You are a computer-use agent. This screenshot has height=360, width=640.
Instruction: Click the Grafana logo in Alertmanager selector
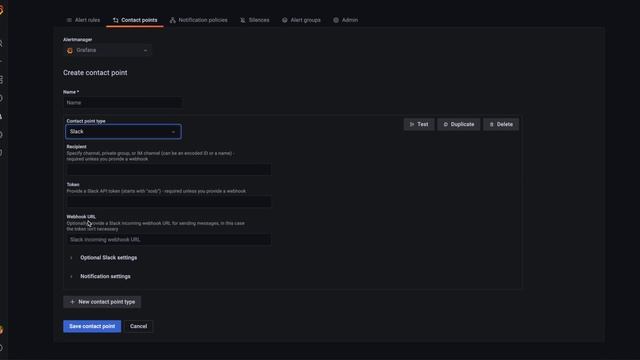tap(70, 51)
